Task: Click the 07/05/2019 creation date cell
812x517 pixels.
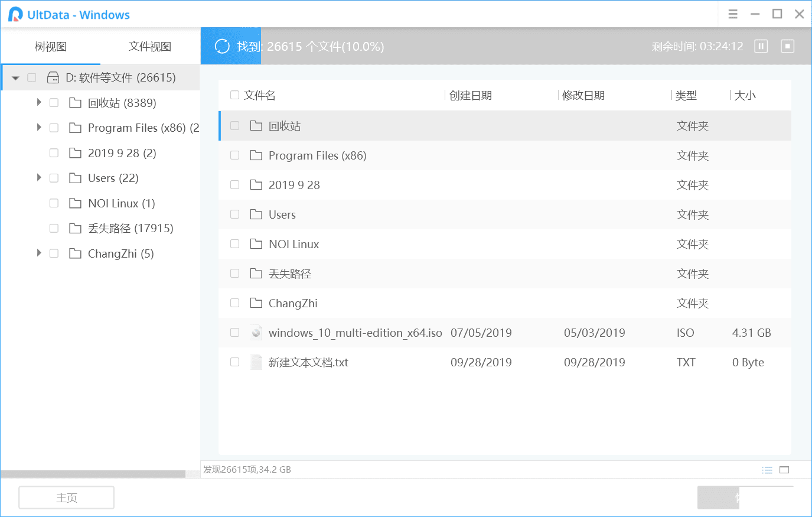Action: point(481,333)
